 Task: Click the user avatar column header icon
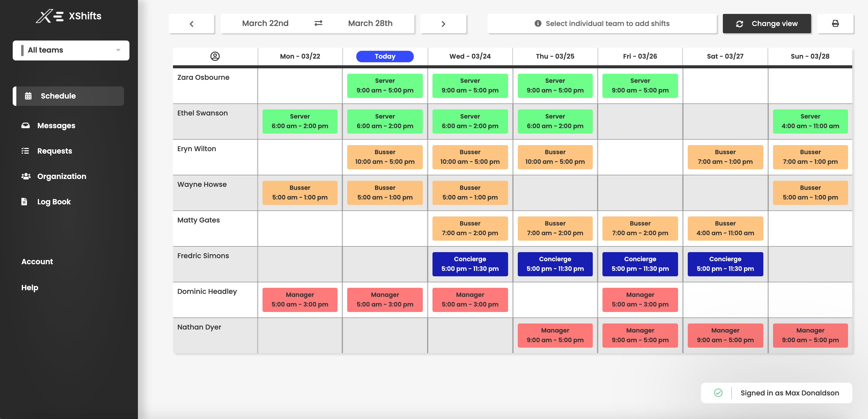(215, 56)
